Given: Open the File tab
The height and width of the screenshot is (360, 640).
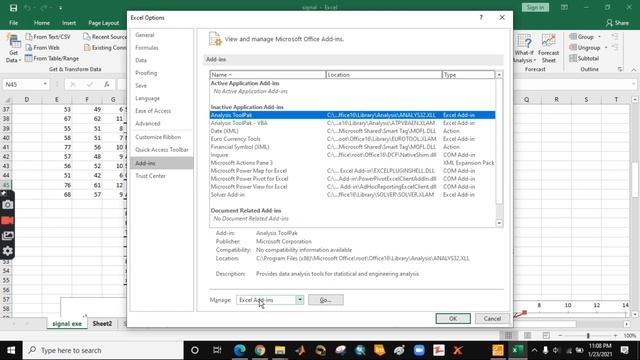Looking at the screenshot, I should click(x=13, y=23).
